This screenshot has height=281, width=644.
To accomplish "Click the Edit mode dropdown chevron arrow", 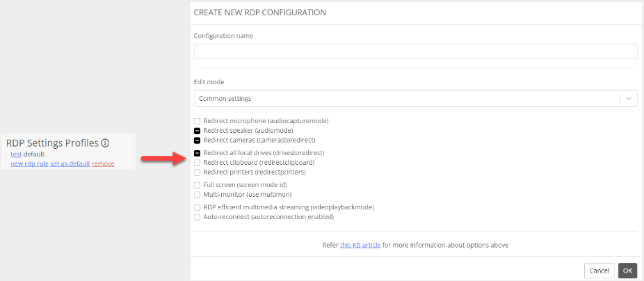I will pos(629,99).
